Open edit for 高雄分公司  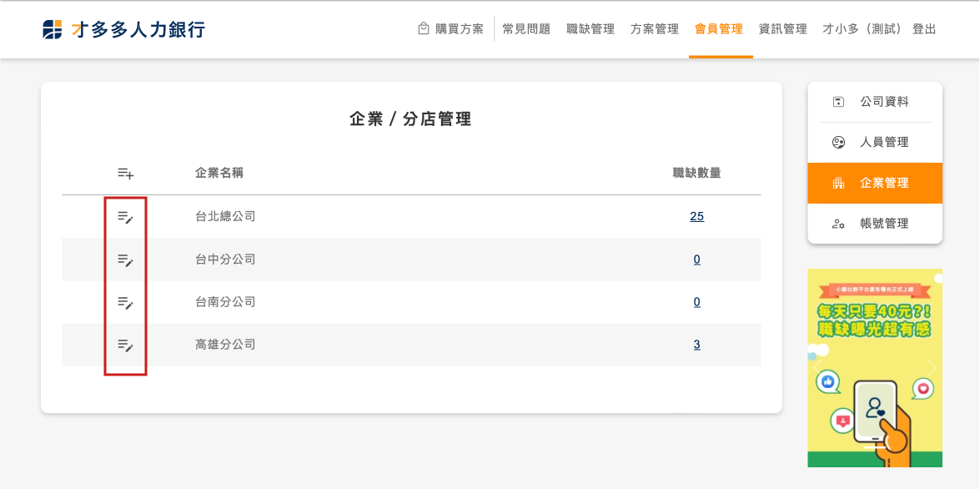125,345
